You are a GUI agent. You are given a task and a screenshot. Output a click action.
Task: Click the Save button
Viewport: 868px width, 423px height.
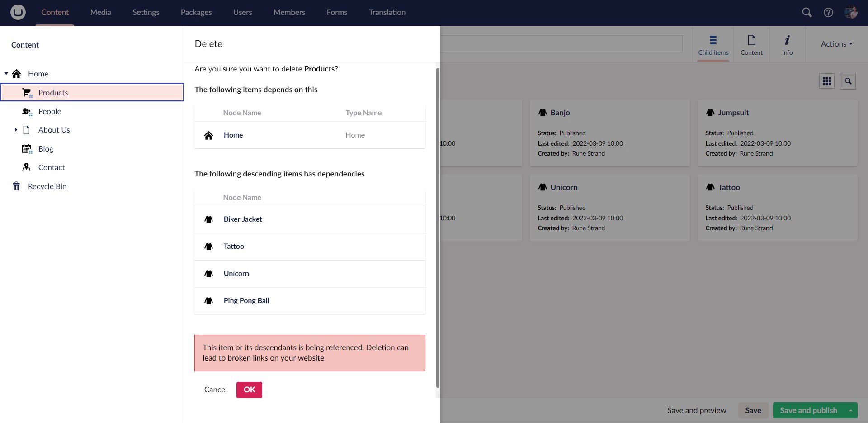(753, 410)
